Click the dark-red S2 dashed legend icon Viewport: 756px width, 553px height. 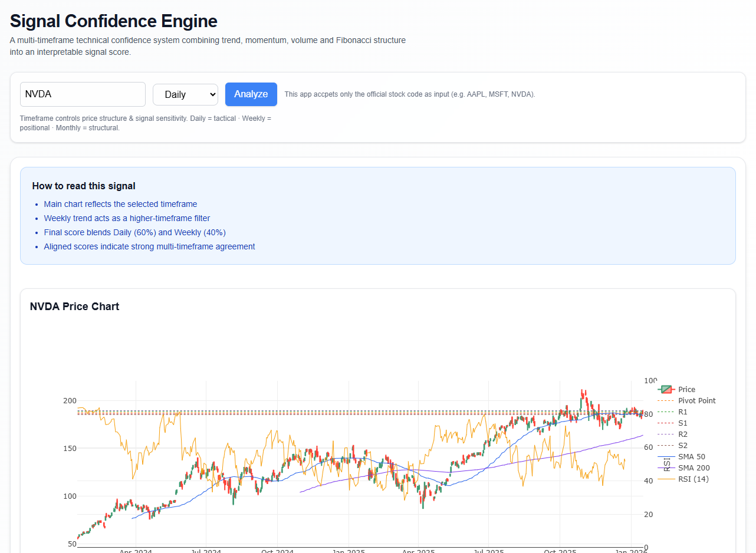[x=665, y=445]
